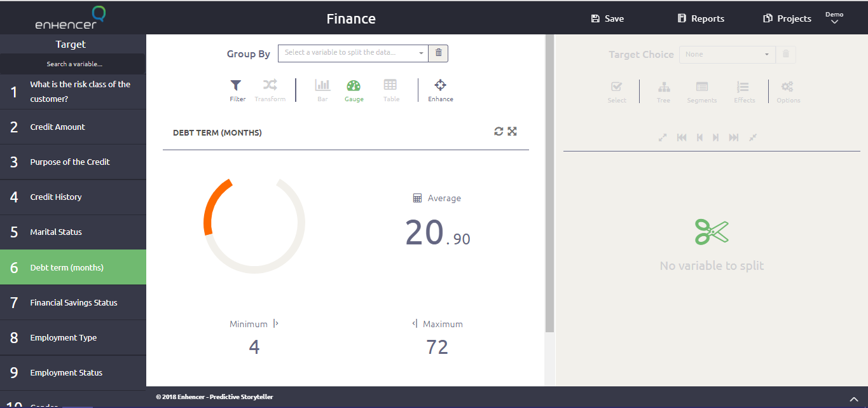Click the Maximum marker icon
Screen dimensions: 868x408
pyautogui.click(x=415, y=323)
